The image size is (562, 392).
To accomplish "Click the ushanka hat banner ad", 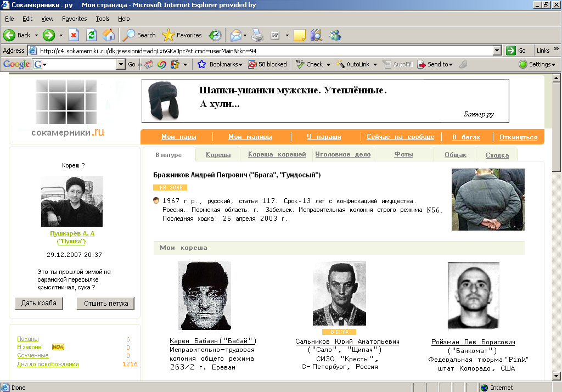I will point(325,101).
